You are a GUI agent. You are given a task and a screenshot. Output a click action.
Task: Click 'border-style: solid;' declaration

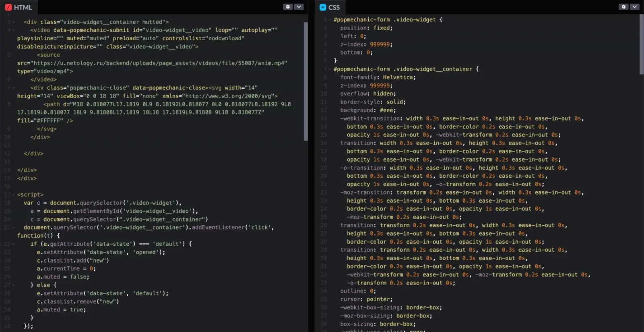373,102
